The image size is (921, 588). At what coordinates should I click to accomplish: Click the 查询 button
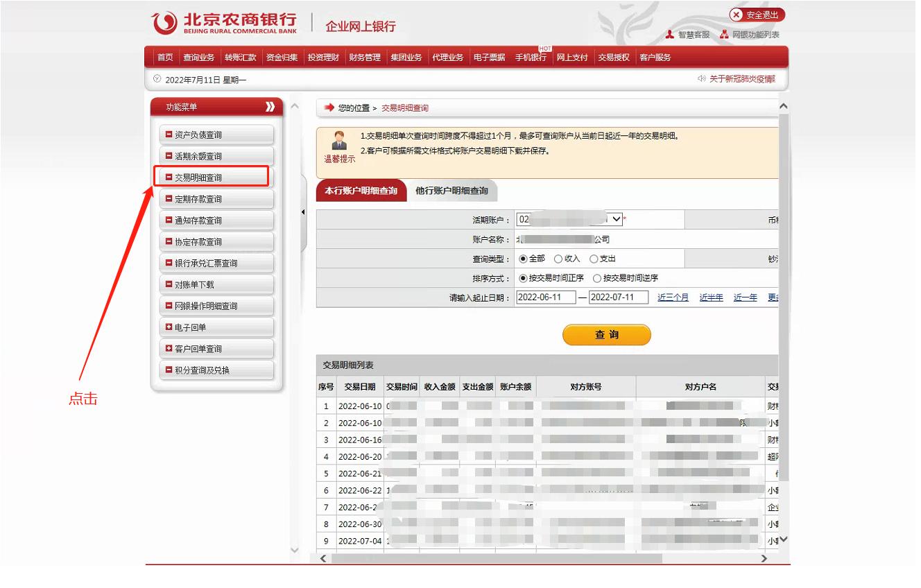[x=606, y=334]
